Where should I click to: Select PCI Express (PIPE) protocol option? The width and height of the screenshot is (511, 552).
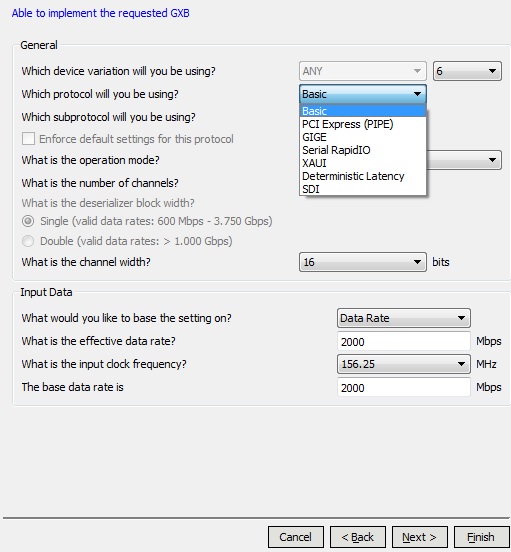click(x=362, y=124)
